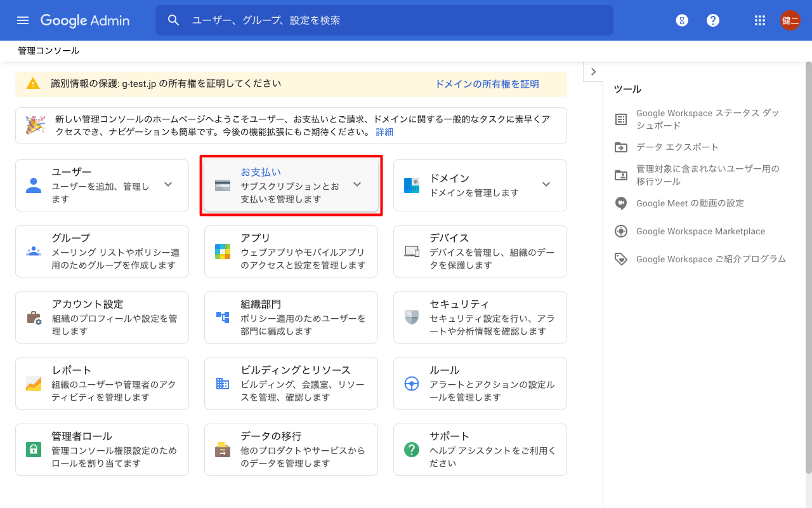The width and height of the screenshot is (812, 508).
Task: Click the Google Admin logo
Action: 85,20
